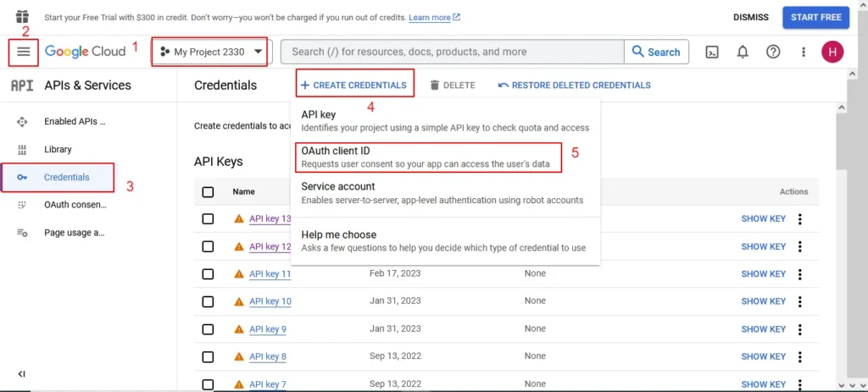Open actions menu for API key 10
Image resolution: width=868 pixels, height=392 pixels.
click(x=800, y=302)
